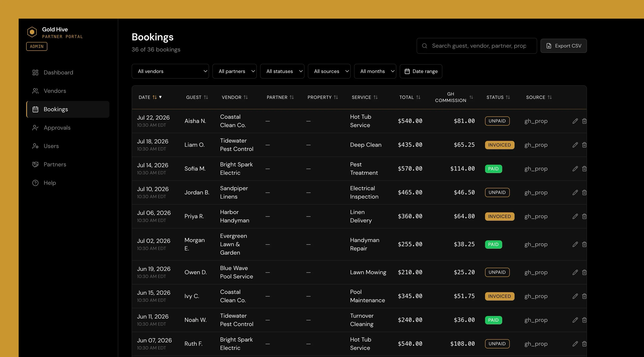This screenshot has width=644, height=357.
Task: Edit the Morgan E. booking
Action: pos(575,244)
